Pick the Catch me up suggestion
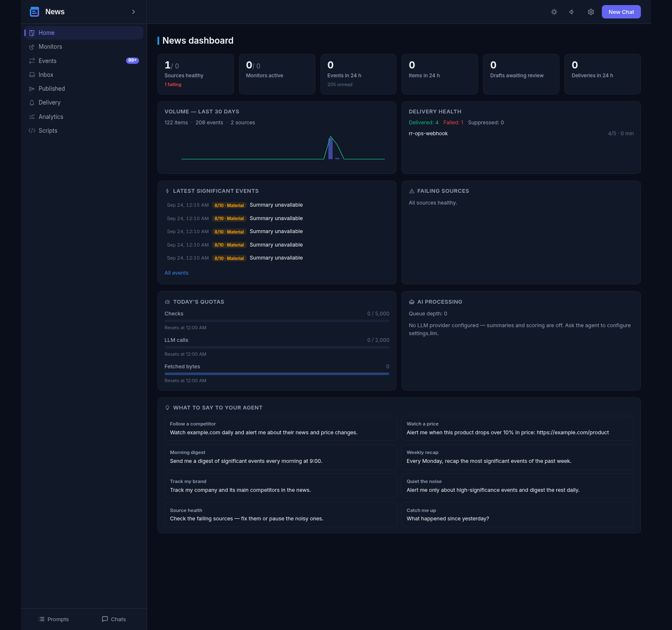 click(x=517, y=514)
